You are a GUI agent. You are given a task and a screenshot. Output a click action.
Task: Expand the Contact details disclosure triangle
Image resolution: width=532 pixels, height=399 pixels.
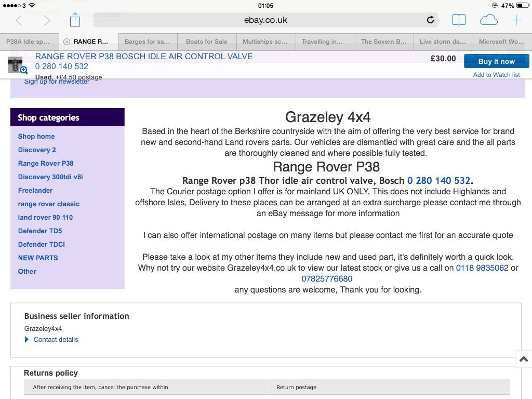click(x=26, y=339)
